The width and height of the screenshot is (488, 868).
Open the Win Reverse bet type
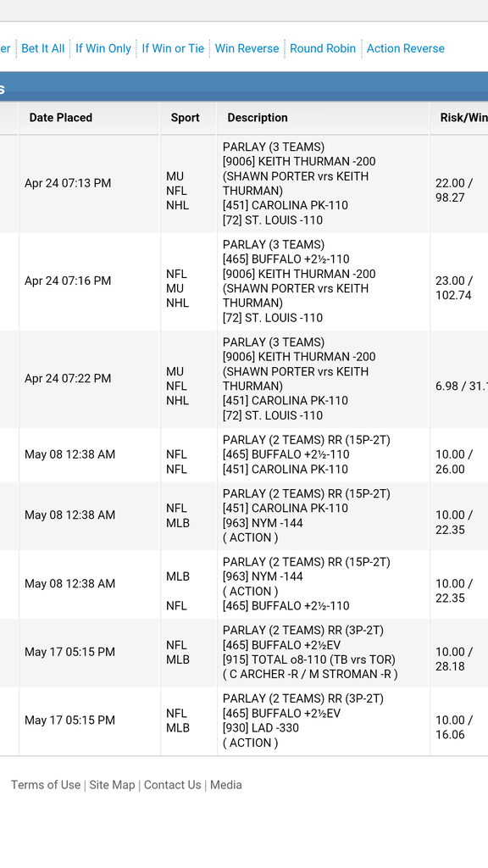click(x=247, y=48)
